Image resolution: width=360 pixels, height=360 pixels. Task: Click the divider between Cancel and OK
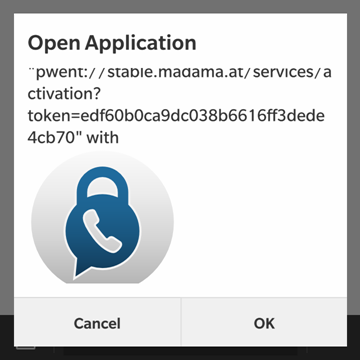pyautogui.click(x=181, y=322)
